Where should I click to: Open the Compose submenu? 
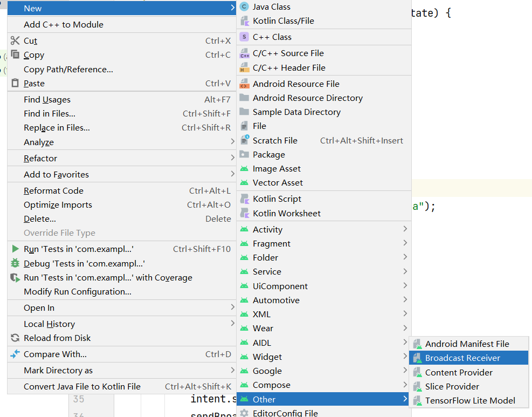coord(324,385)
